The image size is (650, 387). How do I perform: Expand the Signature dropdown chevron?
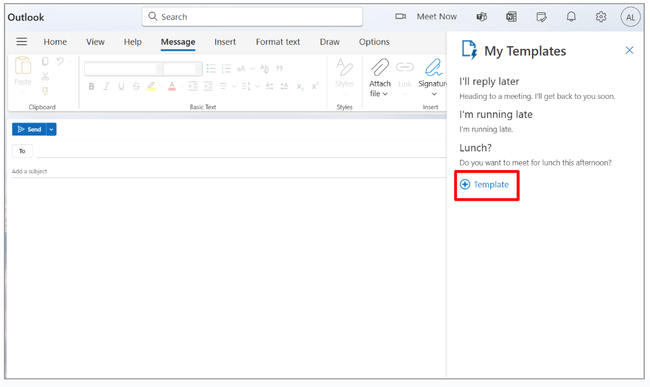click(x=434, y=94)
